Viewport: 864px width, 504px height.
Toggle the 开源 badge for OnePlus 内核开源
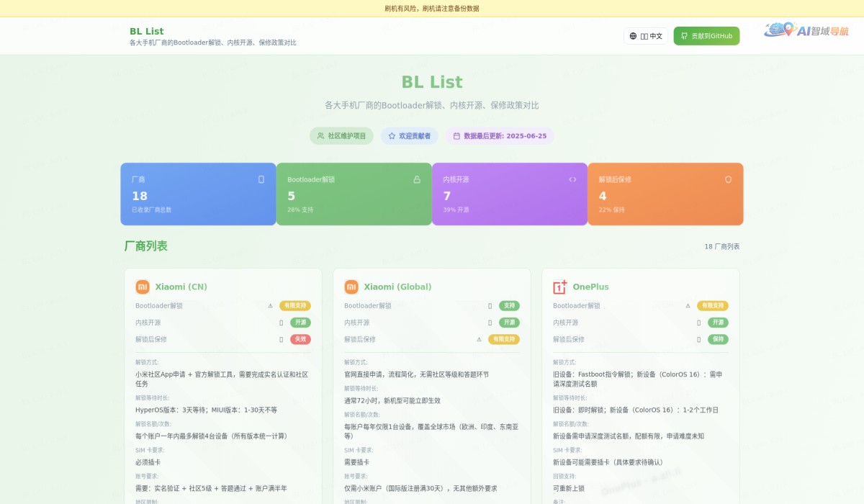tap(718, 323)
